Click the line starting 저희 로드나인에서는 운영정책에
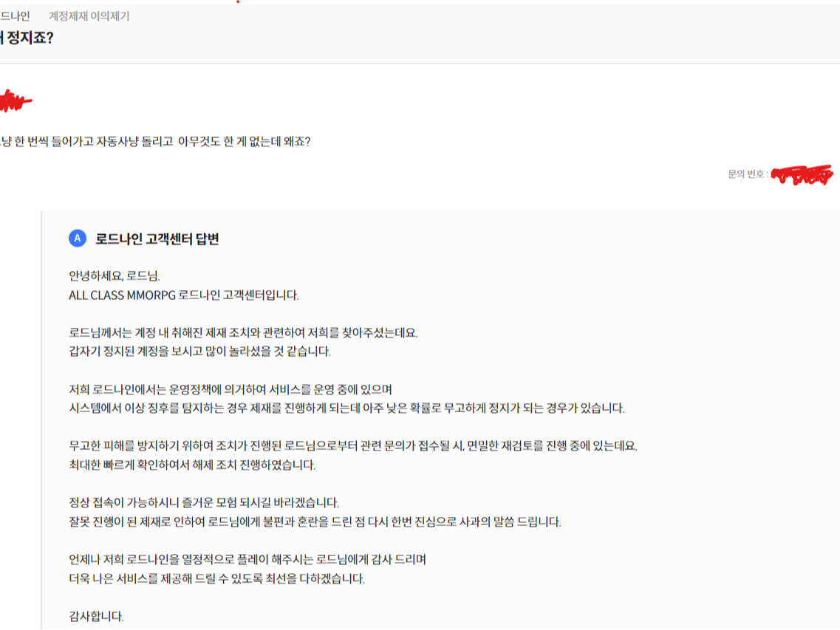840x630 pixels. 231,389
